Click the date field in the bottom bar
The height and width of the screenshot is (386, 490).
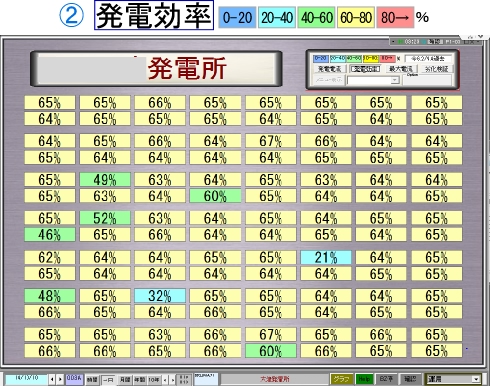(26, 379)
